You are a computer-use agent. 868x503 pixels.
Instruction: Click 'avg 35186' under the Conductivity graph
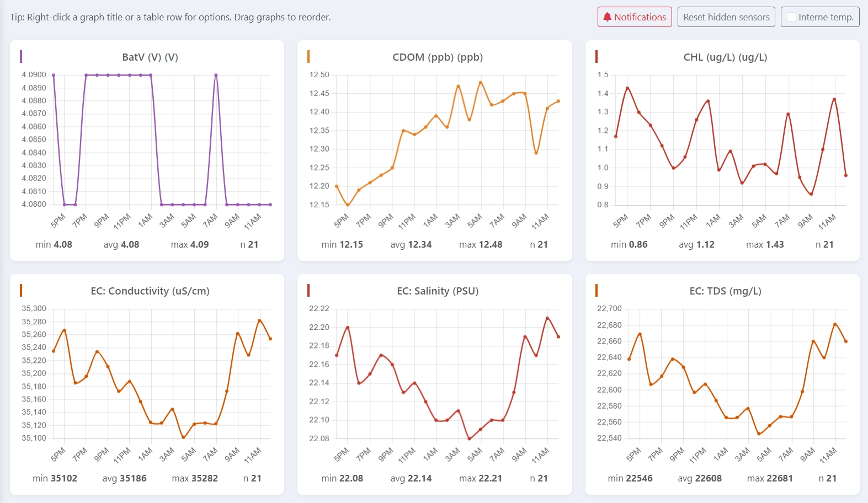pyautogui.click(x=124, y=478)
